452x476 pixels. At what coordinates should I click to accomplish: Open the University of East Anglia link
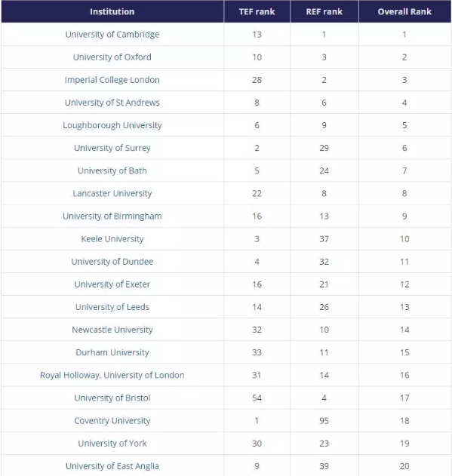coord(112,466)
